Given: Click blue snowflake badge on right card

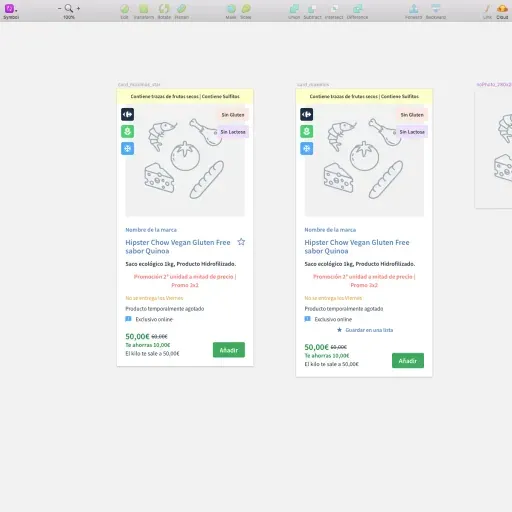Looking at the screenshot, I should pos(306,148).
